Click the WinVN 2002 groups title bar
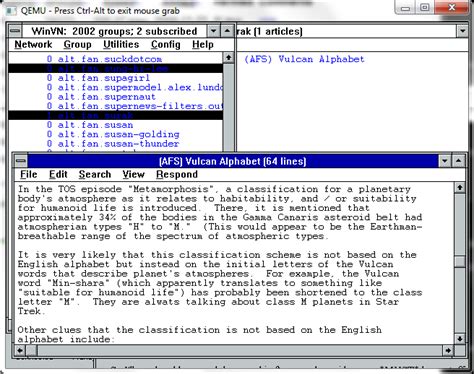Screen dimensions: 474x374 (x=114, y=31)
